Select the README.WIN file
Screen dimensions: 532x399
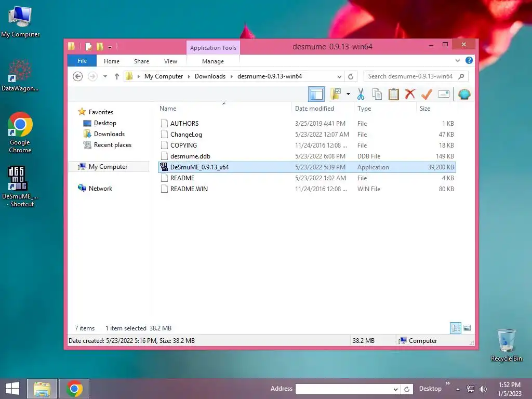(x=307, y=189)
